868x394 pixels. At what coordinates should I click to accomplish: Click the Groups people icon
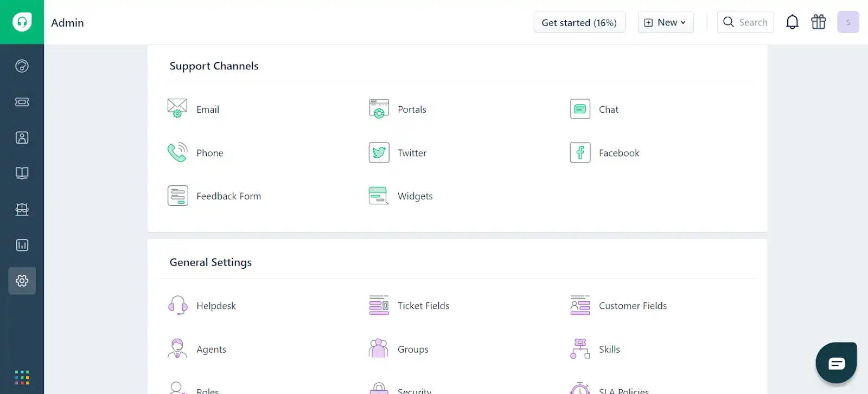tap(379, 348)
